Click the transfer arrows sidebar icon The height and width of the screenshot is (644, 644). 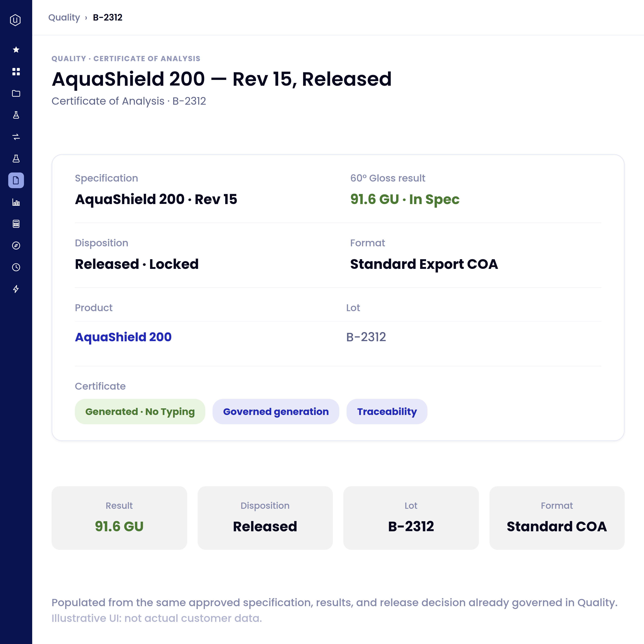[16, 137]
